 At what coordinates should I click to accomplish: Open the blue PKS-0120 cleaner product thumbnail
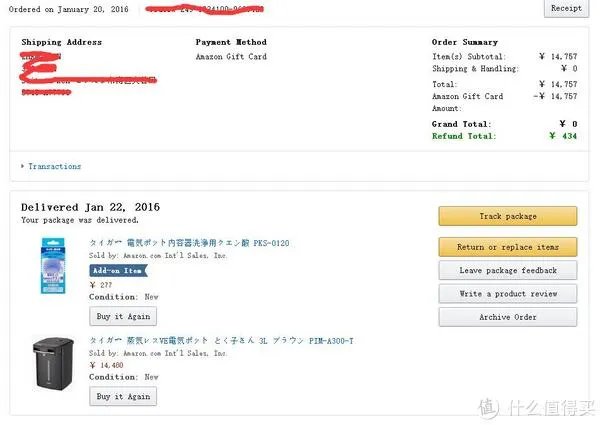(x=55, y=264)
